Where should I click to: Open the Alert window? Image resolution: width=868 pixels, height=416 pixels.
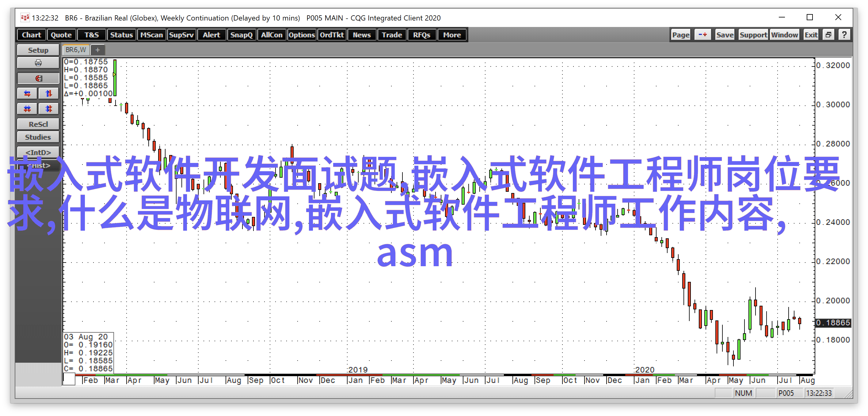point(211,35)
